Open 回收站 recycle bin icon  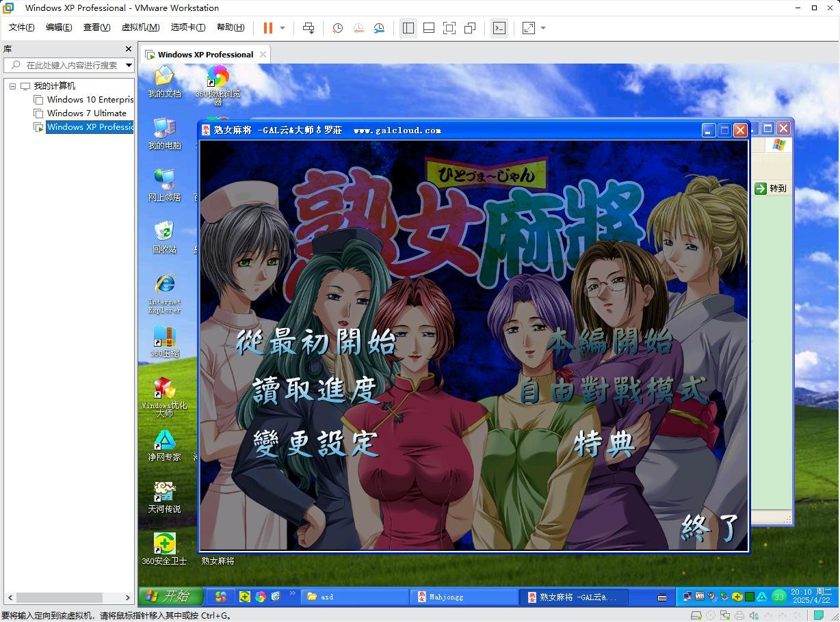click(x=164, y=237)
